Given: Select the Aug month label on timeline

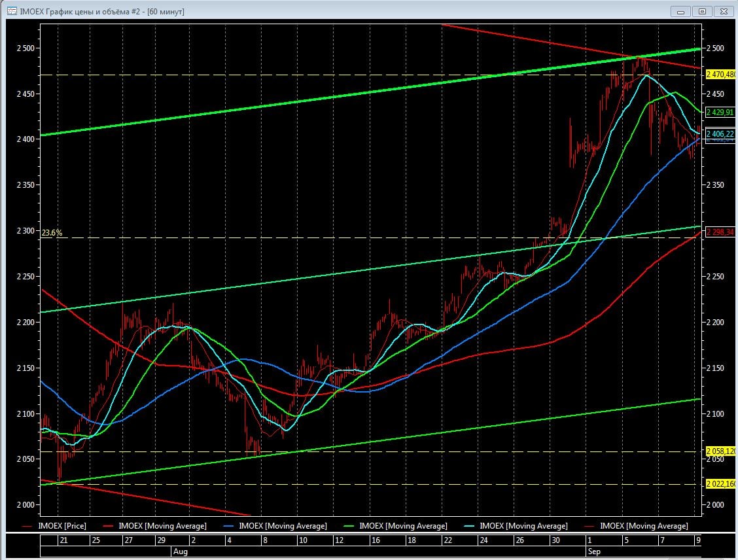Looking at the screenshot, I should point(179,551).
